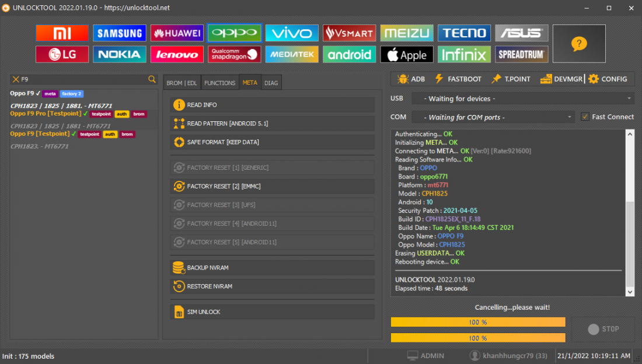The width and height of the screenshot is (642, 364).
Task: Select the Huawei brand tile
Action: [177, 33]
